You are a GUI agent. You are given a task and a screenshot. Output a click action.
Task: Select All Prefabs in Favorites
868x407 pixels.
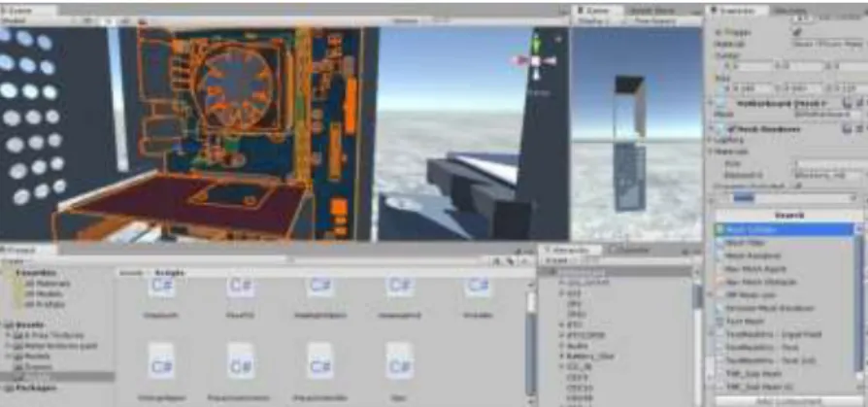(x=45, y=305)
